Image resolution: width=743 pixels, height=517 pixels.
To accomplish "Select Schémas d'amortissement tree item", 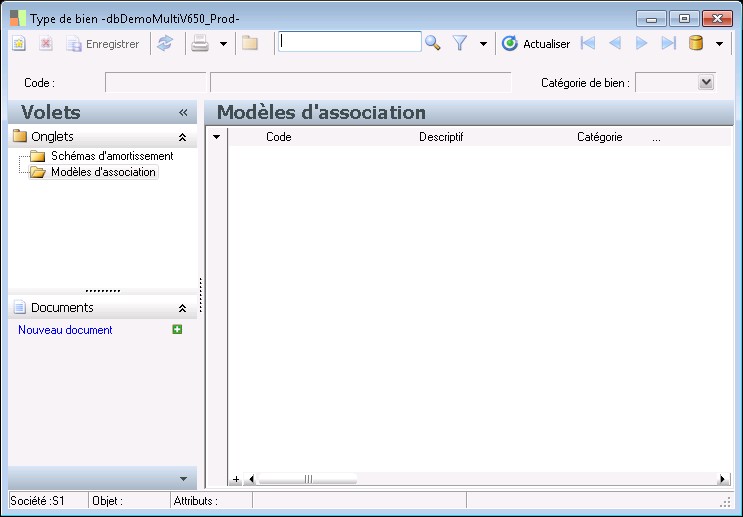I will point(112,156).
